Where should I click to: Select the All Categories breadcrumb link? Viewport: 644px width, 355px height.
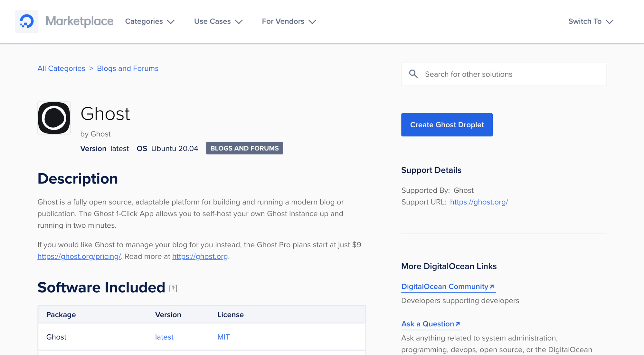(x=61, y=68)
